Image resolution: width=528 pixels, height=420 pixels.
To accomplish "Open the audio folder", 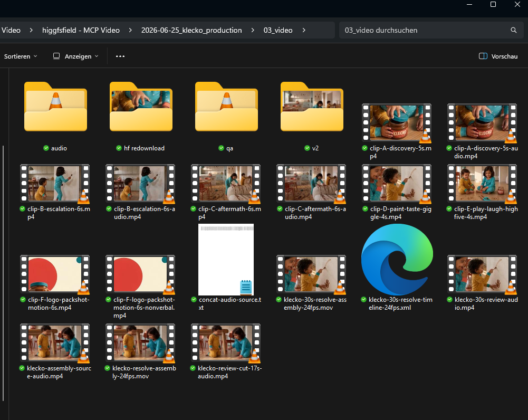I will pyautogui.click(x=55, y=107).
